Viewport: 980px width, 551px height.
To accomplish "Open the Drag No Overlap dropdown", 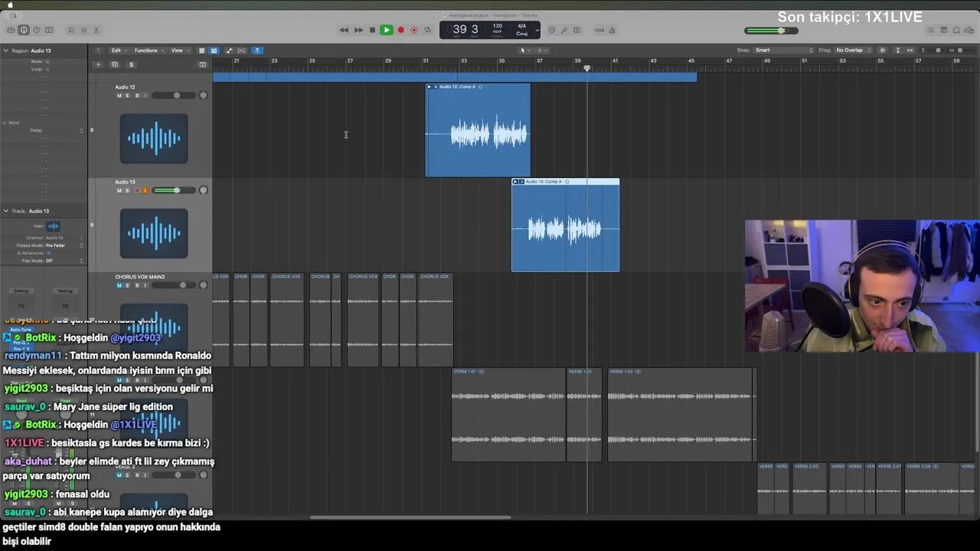I will 854,51.
